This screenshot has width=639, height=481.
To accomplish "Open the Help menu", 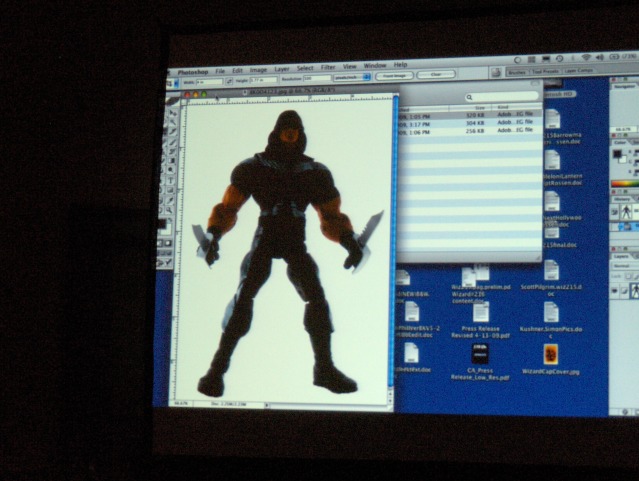I will (401, 64).
